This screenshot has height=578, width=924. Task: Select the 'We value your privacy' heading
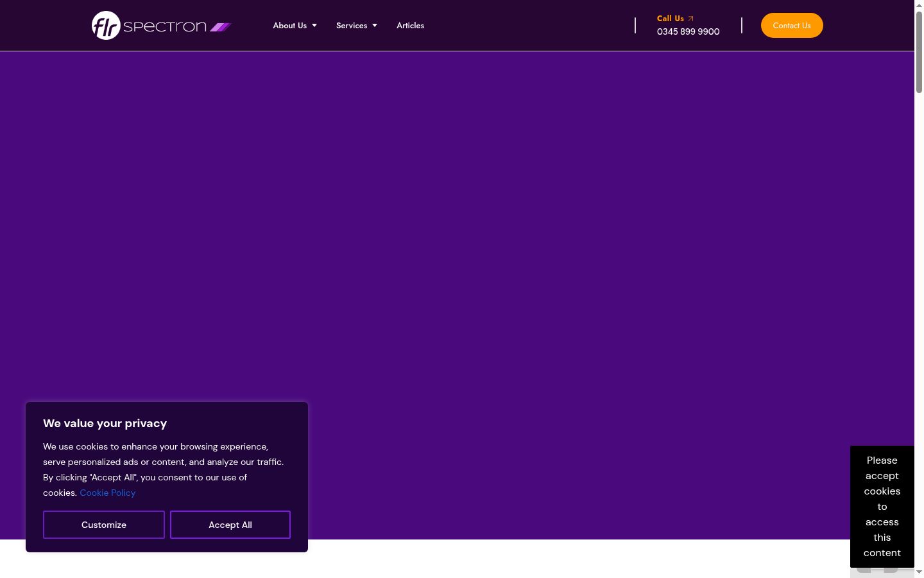(x=105, y=423)
